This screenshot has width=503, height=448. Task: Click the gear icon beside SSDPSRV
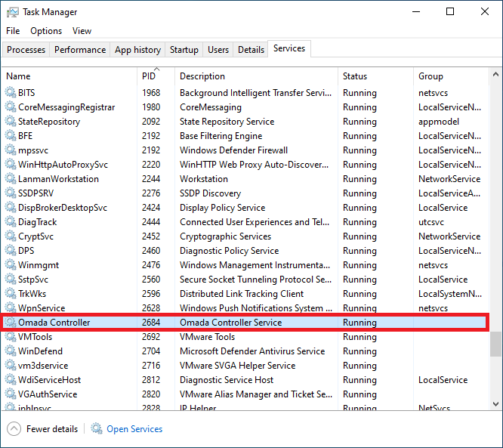click(x=11, y=193)
